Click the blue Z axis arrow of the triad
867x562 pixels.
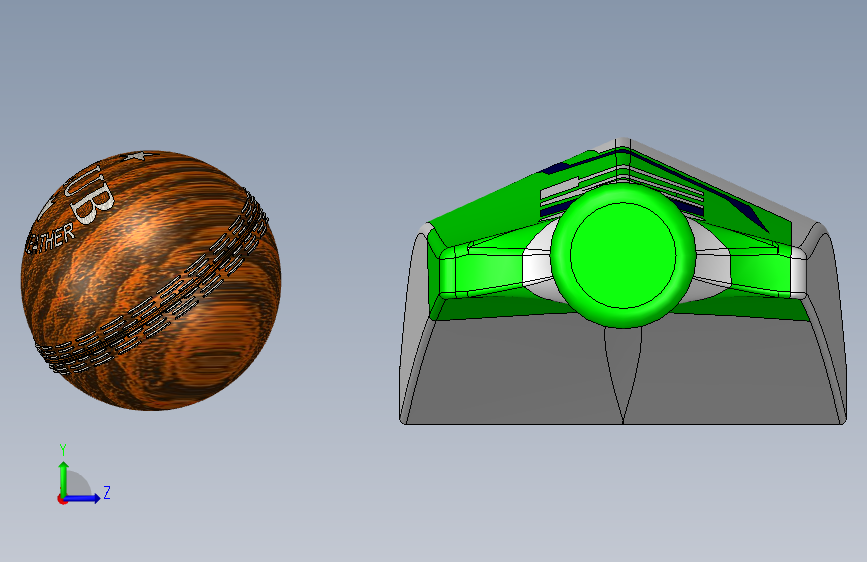click(x=83, y=498)
